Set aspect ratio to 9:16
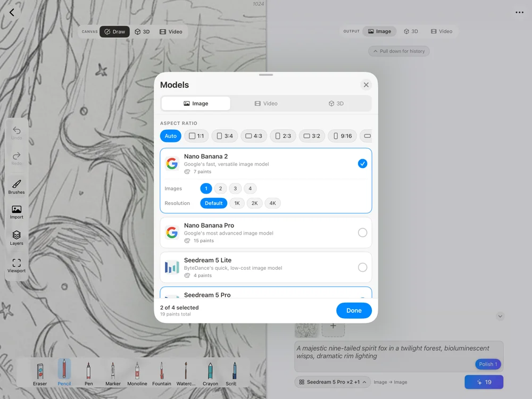The height and width of the screenshot is (399, 532). point(342,136)
